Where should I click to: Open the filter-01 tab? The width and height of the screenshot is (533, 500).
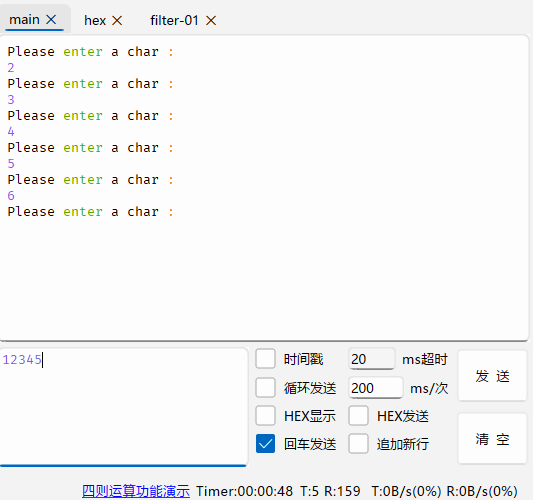[x=174, y=20]
